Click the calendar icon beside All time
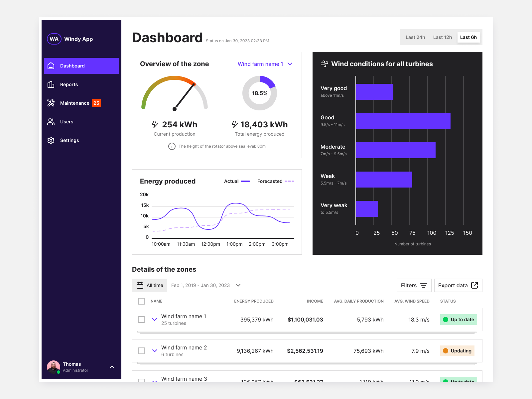532x399 pixels. coord(141,285)
